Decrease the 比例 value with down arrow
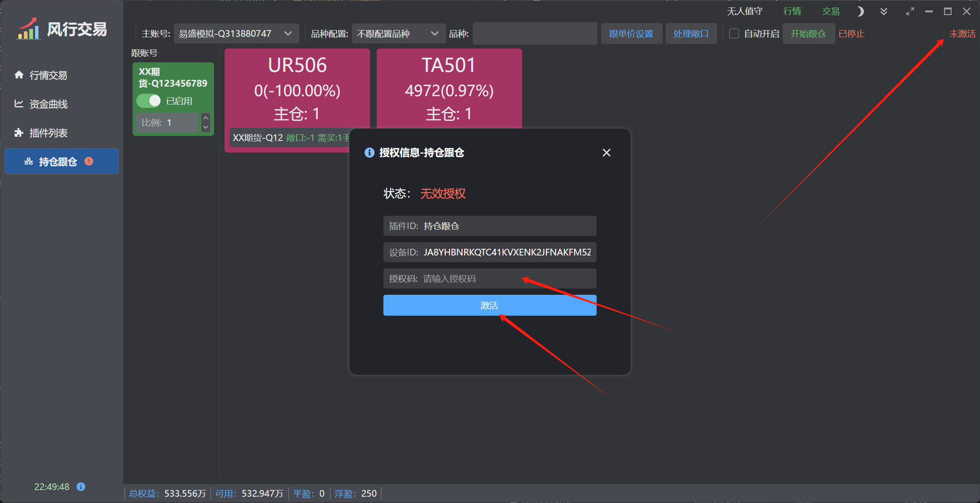 (206, 127)
